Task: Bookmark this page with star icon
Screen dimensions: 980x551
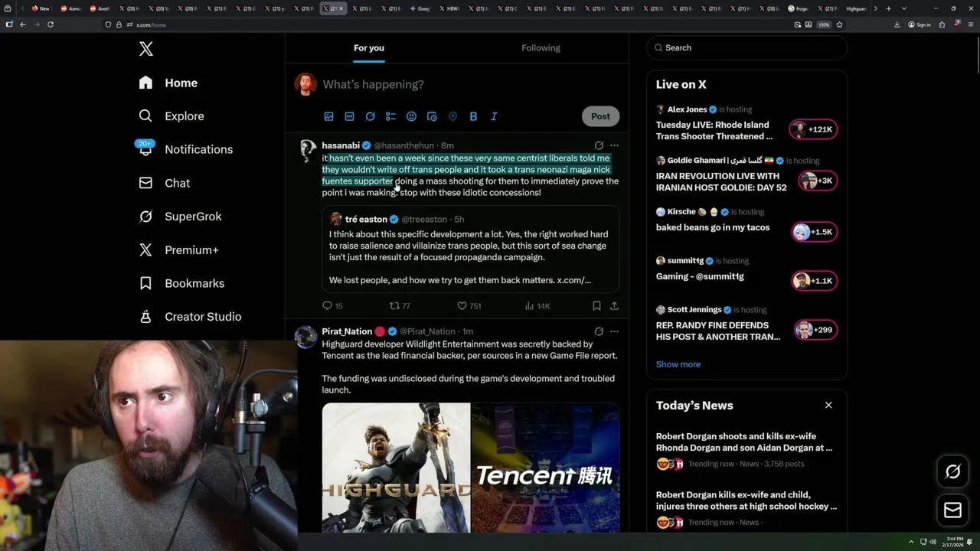Action: pos(839,24)
